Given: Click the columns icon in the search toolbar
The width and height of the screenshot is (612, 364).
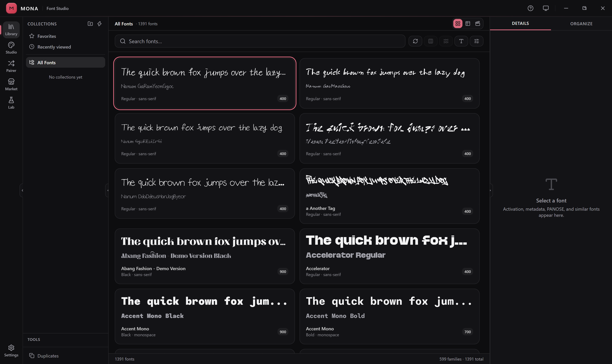Looking at the screenshot, I should tap(431, 41).
